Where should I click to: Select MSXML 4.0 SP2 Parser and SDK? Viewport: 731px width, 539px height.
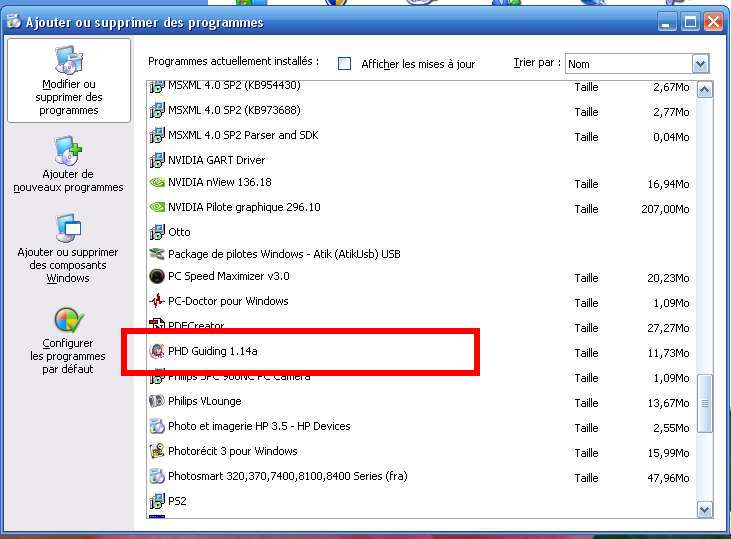click(243, 135)
